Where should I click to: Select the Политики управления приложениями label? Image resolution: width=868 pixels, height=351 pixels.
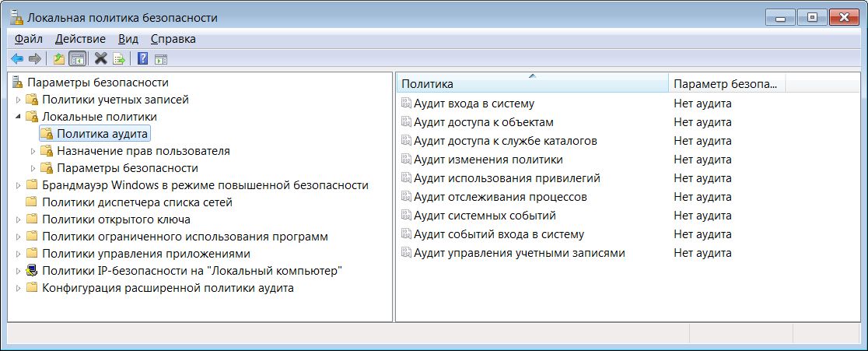[x=146, y=254]
